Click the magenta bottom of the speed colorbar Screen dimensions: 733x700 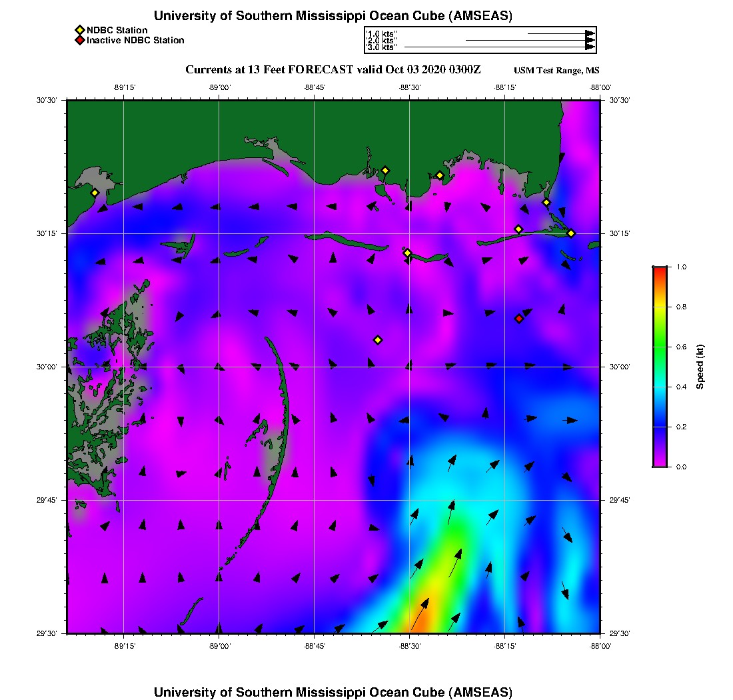[659, 463]
